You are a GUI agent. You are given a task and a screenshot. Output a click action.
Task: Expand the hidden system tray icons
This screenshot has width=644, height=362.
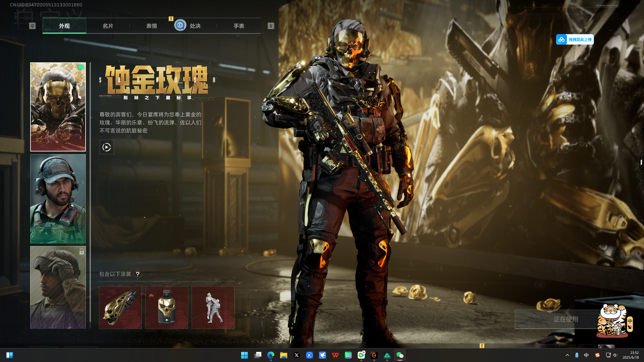pos(567,355)
